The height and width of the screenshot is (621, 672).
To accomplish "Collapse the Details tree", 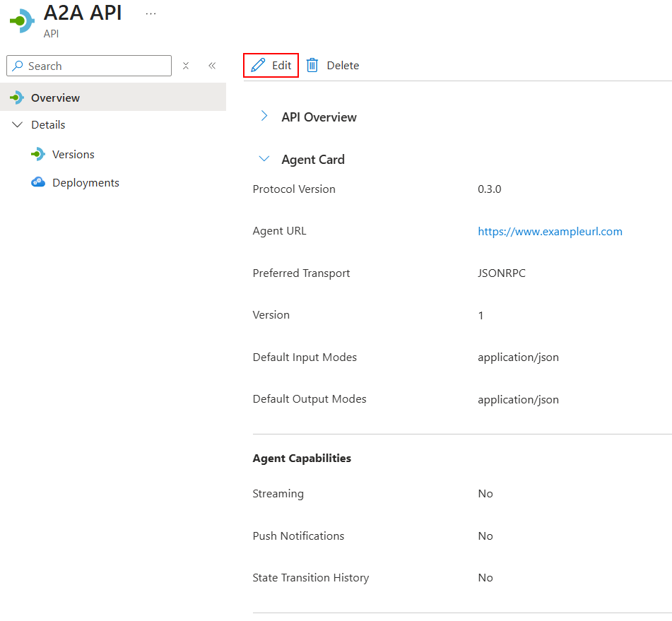I will pos(17,124).
